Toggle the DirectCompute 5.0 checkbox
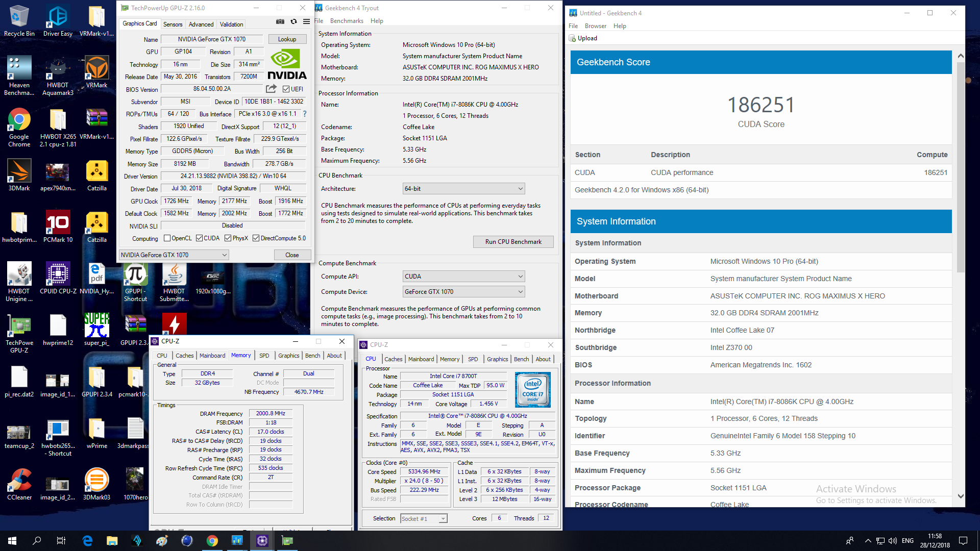The height and width of the screenshot is (551, 980). [x=256, y=238]
